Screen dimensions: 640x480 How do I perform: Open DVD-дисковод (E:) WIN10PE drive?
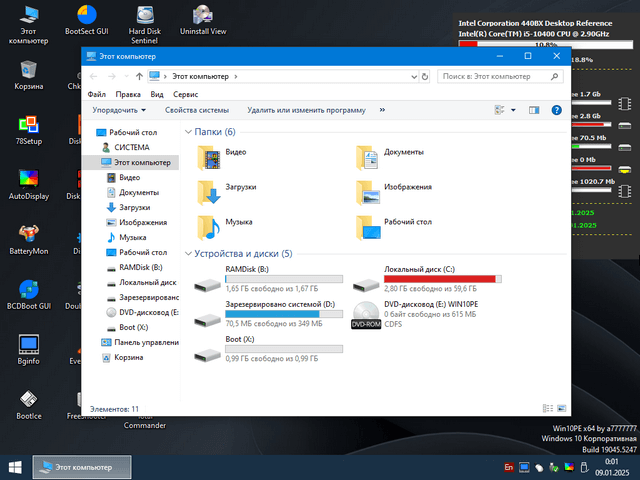(366, 314)
